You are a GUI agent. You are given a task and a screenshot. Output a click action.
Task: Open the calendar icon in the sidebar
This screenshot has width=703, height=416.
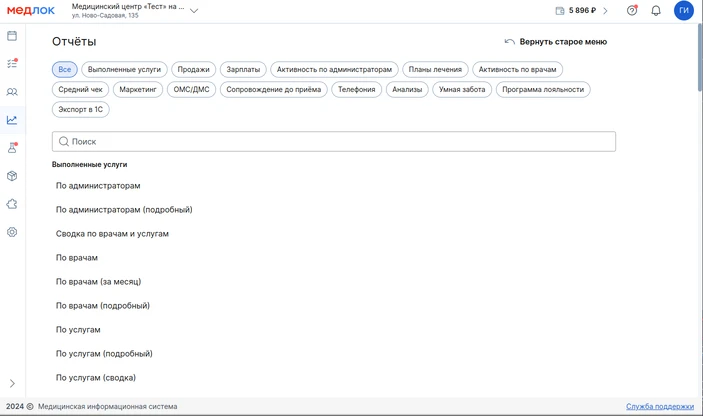tap(12, 36)
